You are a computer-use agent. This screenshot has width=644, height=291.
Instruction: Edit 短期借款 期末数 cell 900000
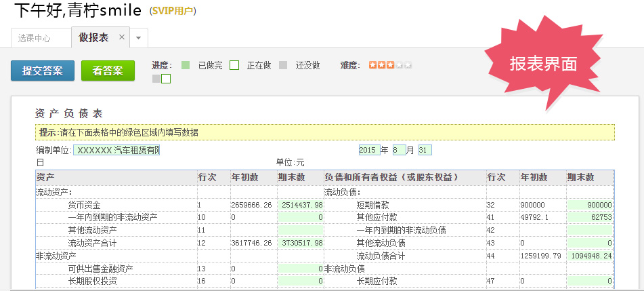(591, 205)
